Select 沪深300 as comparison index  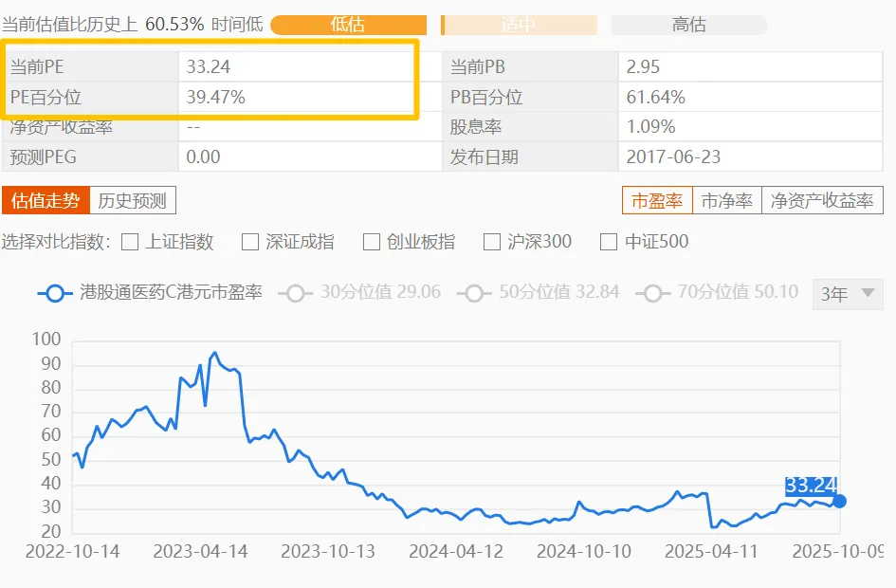492,242
